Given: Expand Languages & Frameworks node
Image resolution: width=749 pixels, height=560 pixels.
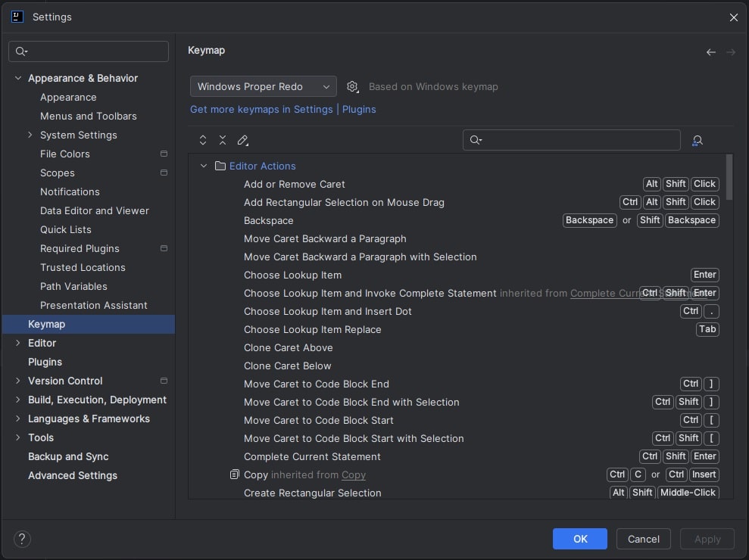Looking at the screenshot, I should pyautogui.click(x=18, y=418).
